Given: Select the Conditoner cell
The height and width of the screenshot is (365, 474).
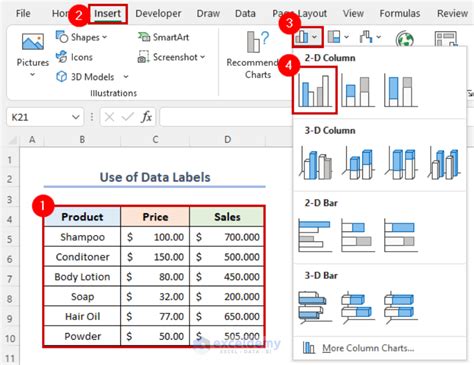Looking at the screenshot, I should point(82,257).
